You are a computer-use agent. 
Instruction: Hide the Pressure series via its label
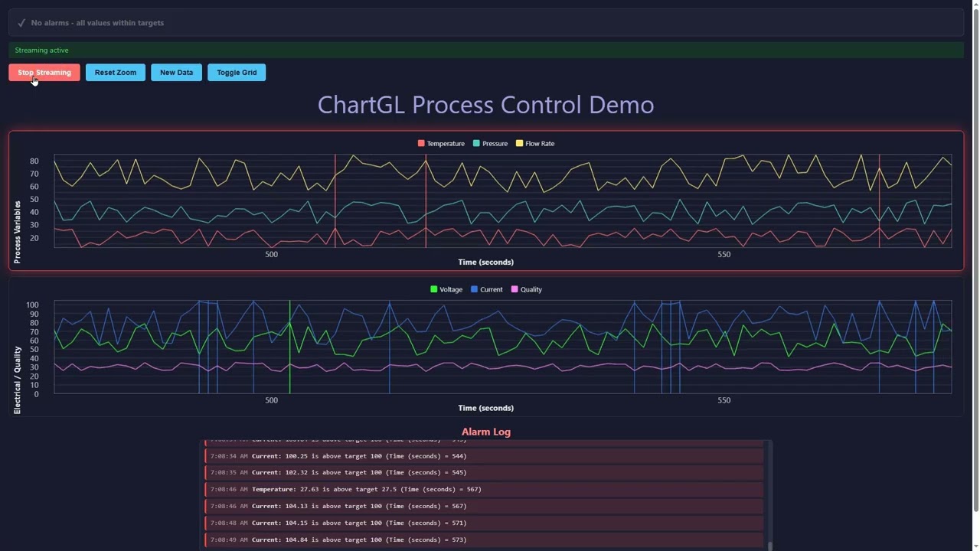495,144
